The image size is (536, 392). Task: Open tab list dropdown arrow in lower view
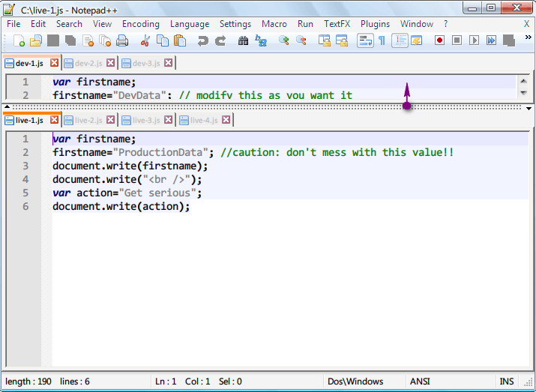point(529,109)
